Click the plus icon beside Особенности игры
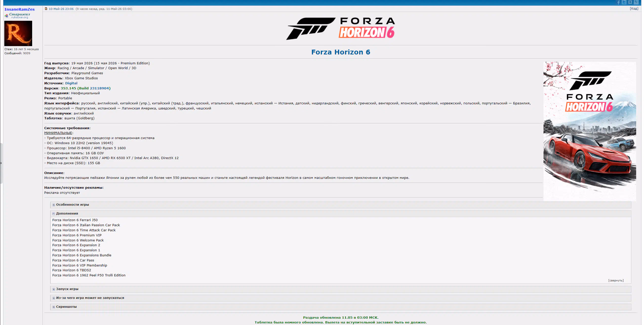 [54, 205]
